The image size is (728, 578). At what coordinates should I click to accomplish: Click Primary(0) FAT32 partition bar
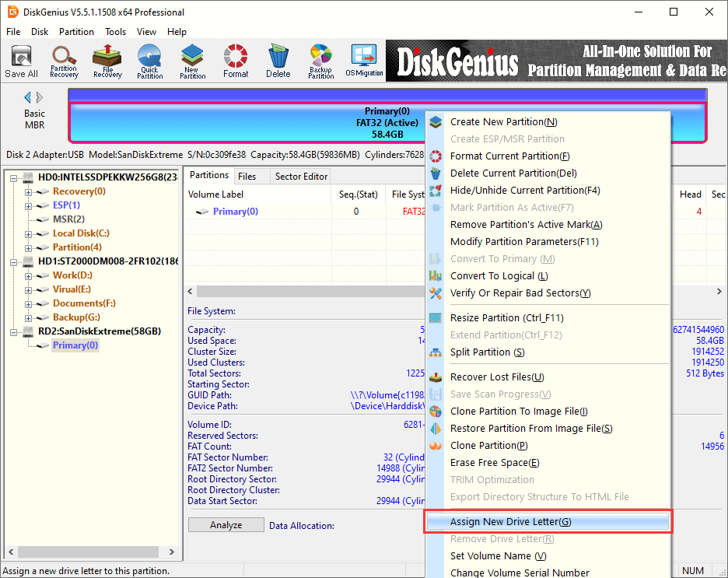click(387, 123)
